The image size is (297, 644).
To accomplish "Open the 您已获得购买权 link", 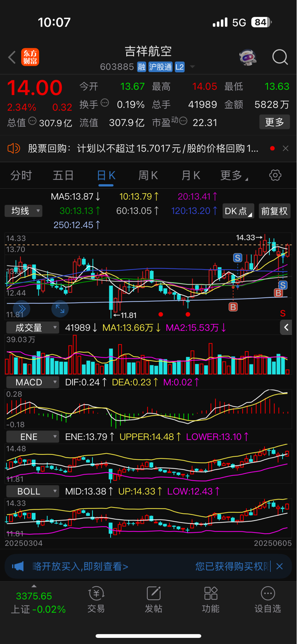I will coord(232,567).
